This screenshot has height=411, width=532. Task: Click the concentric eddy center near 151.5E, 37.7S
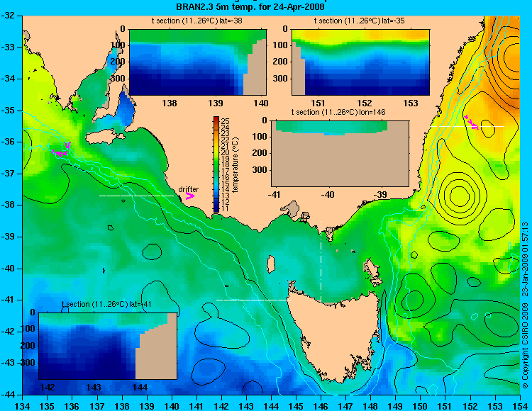pos(459,196)
